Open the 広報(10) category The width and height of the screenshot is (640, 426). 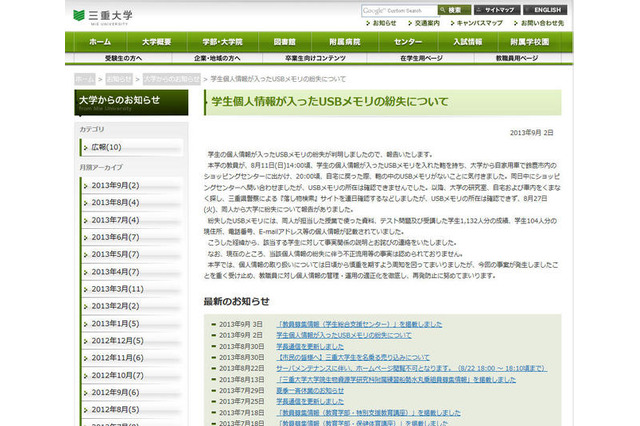click(131, 147)
